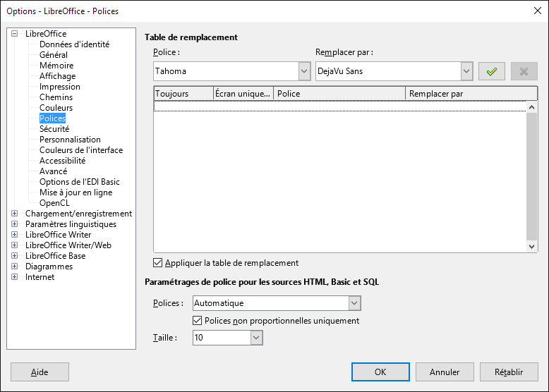The width and height of the screenshot is (549, 392).
Task: Expand the Internet node
Action: [x=14, y=276]
